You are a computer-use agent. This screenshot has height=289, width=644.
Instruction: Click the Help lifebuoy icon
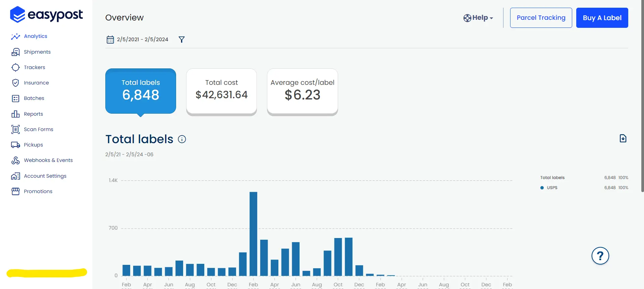(467, 18)
